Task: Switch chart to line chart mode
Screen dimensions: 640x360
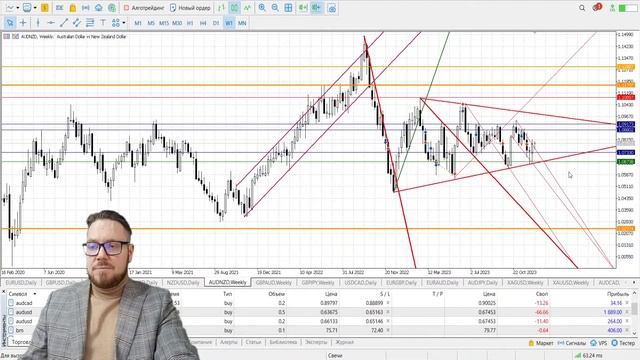Action: (247, 8)
